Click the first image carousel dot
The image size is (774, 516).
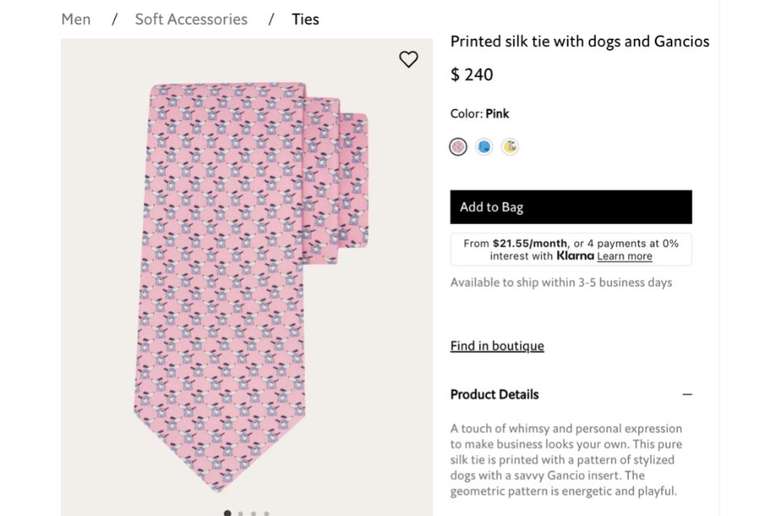tap(228, 513)
